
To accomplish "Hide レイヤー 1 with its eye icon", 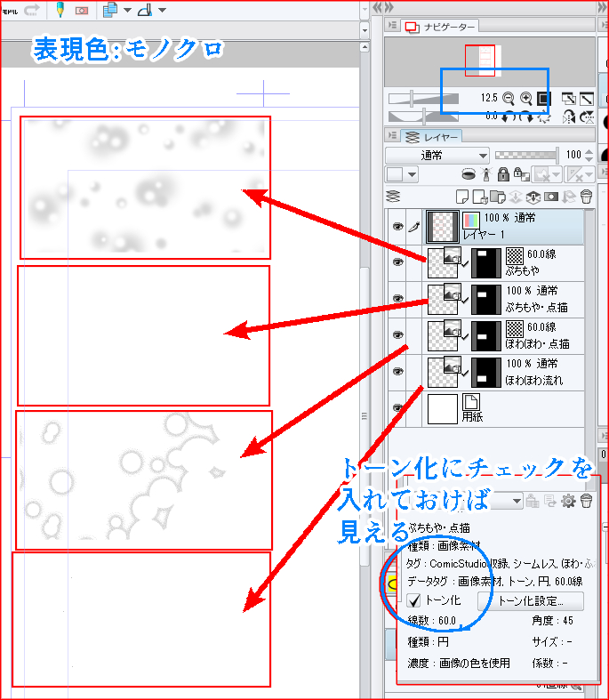I will [x=397, y=227].
